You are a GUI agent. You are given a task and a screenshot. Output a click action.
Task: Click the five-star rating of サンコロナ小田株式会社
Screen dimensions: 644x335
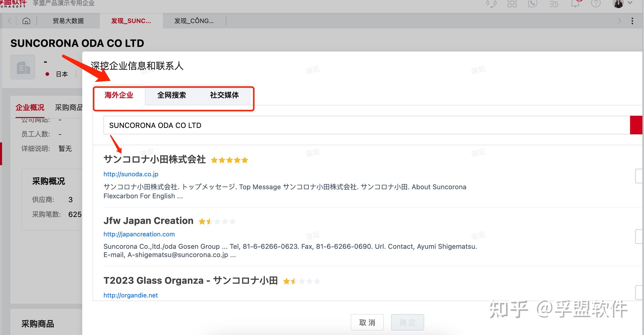229,160
